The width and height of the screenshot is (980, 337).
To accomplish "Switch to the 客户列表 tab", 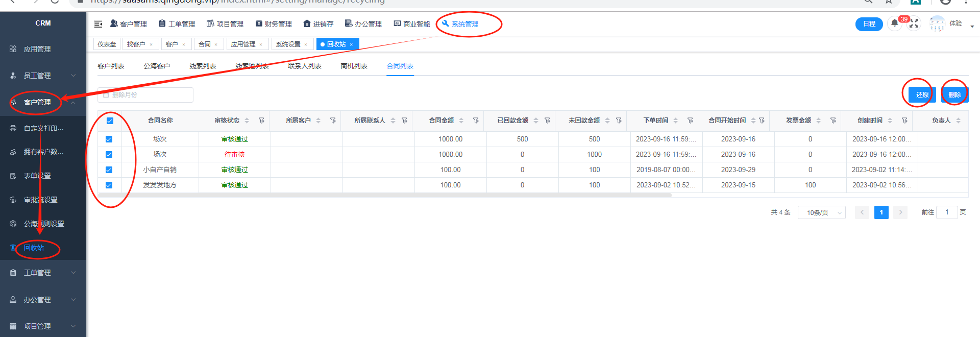I will click(x=111, y=66).
